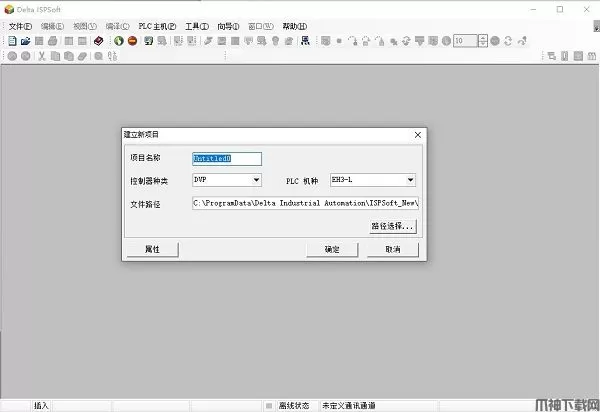Click the 文件路径 field with the ProgramData path
This screenshot has height=412, width=600.
pos(305,203)
